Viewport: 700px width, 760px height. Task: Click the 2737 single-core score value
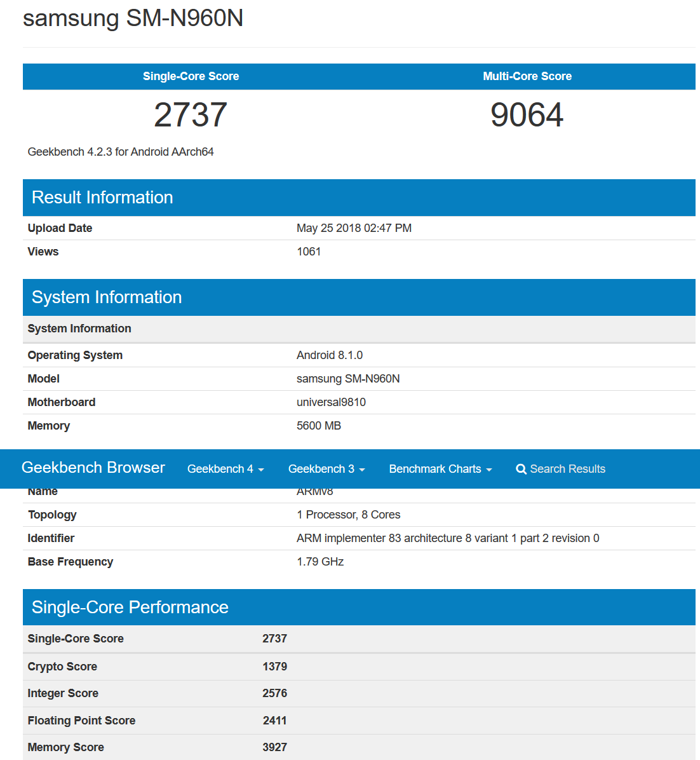click(x=191, y=115)
